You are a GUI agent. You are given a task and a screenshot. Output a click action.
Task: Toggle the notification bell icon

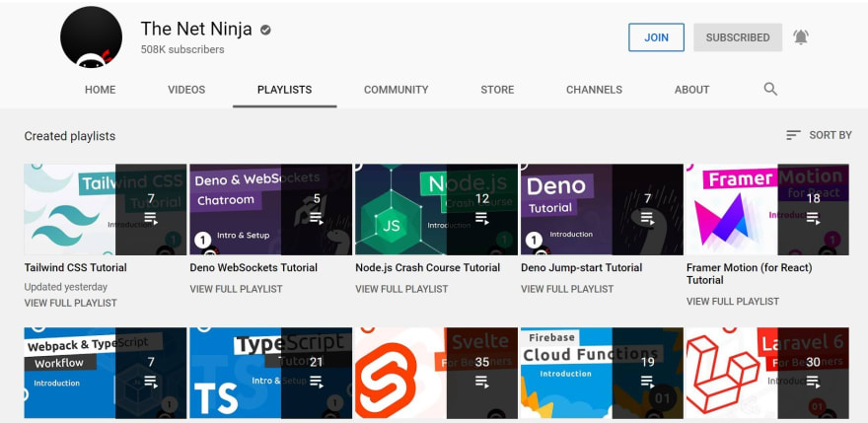click(x=801, y=37)
